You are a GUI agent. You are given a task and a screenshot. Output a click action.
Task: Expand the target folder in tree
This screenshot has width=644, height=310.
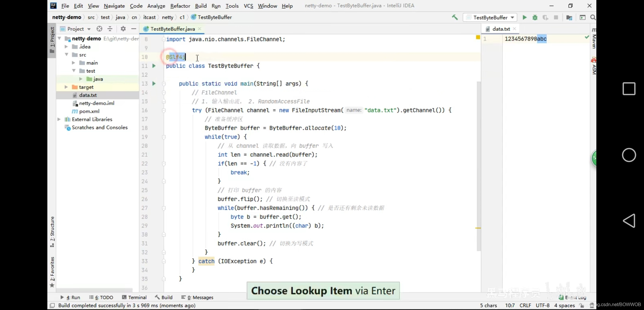pos(66,87)
